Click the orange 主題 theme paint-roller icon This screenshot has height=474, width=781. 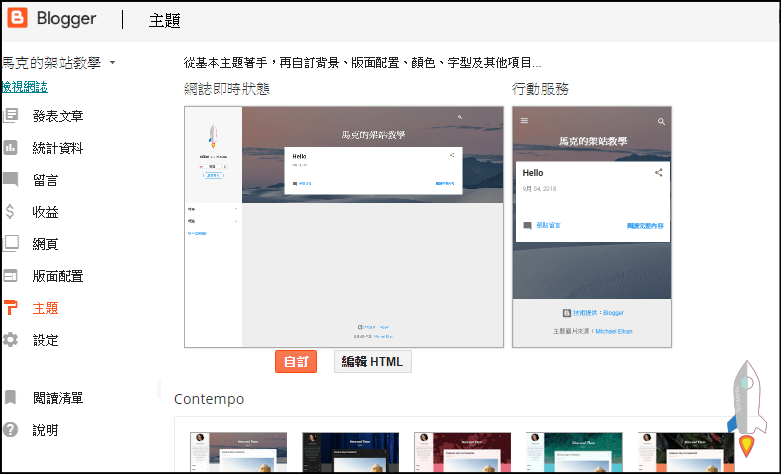tap(10, 308)
